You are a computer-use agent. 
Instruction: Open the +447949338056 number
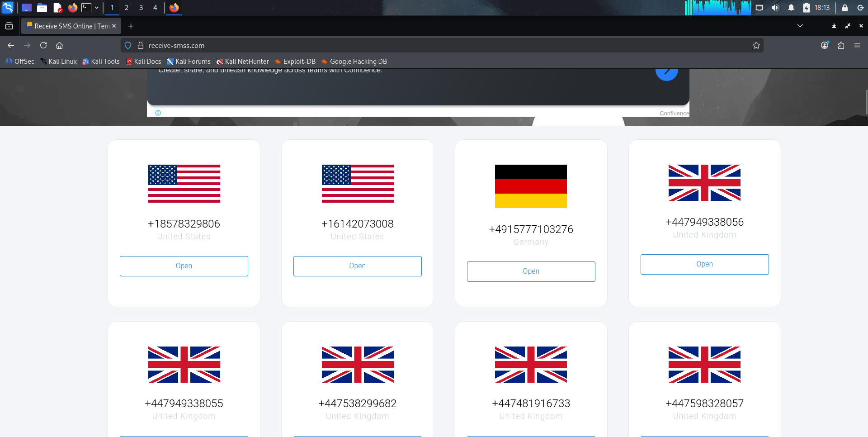click(705, 264)
